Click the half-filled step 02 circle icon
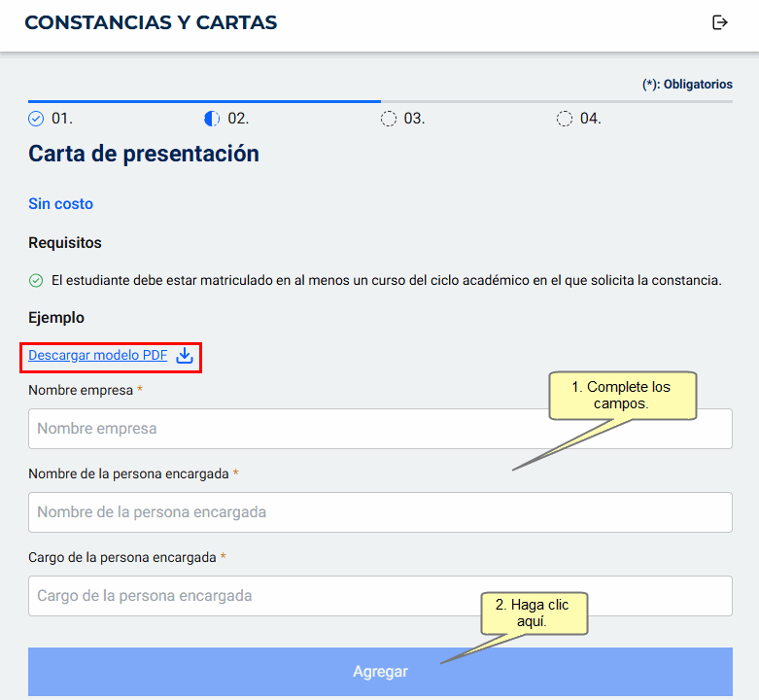The image size is (759, 700). pos(212,119)
